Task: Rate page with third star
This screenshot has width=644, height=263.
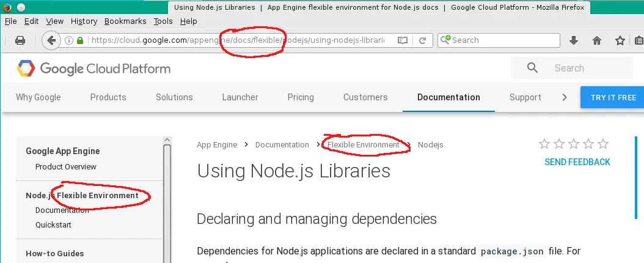Action: [574, 144]
